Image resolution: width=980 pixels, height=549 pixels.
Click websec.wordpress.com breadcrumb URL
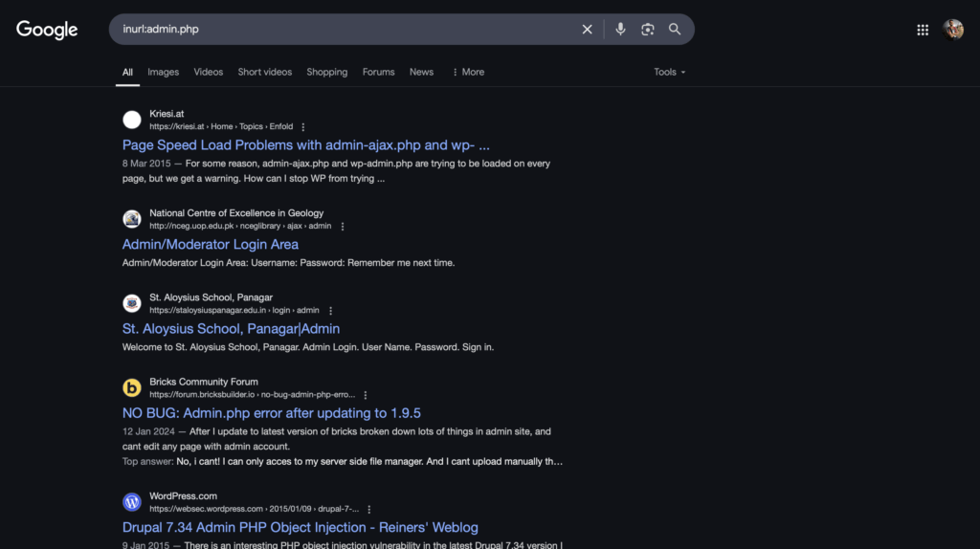point(255,509)
